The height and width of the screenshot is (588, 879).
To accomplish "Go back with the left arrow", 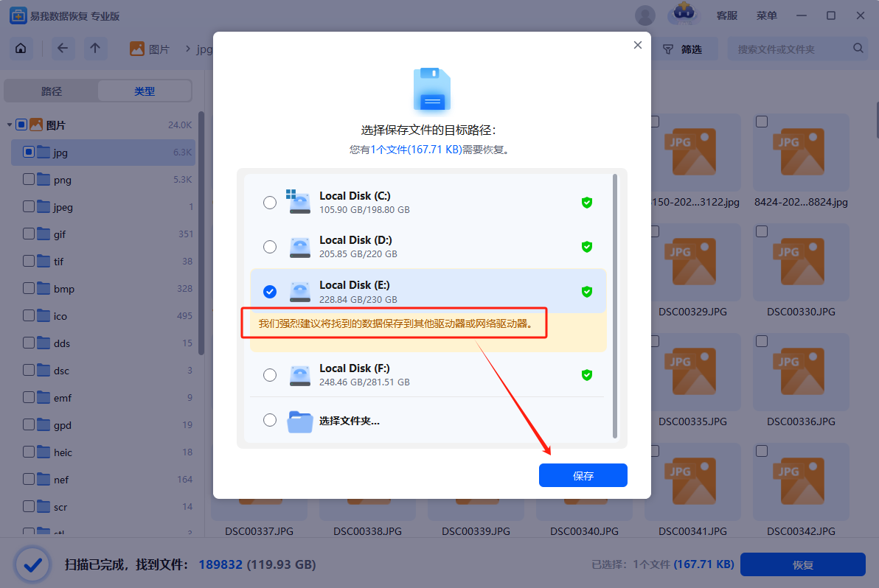I will point(63,49).
